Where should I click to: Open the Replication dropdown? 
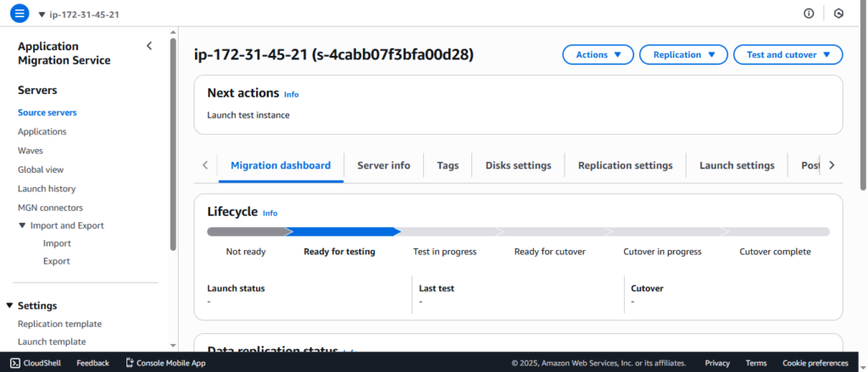[x=683, y=55]
